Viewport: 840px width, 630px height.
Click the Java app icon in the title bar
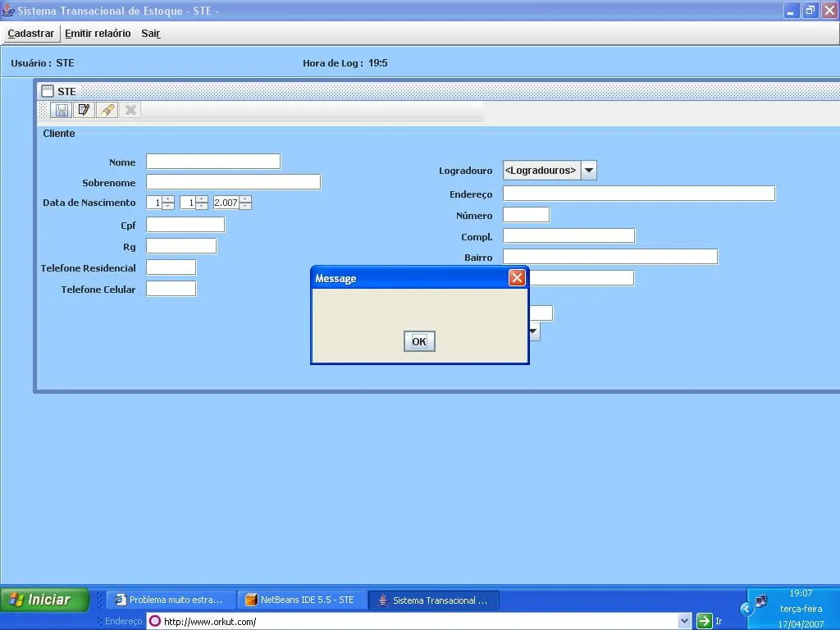7,10
